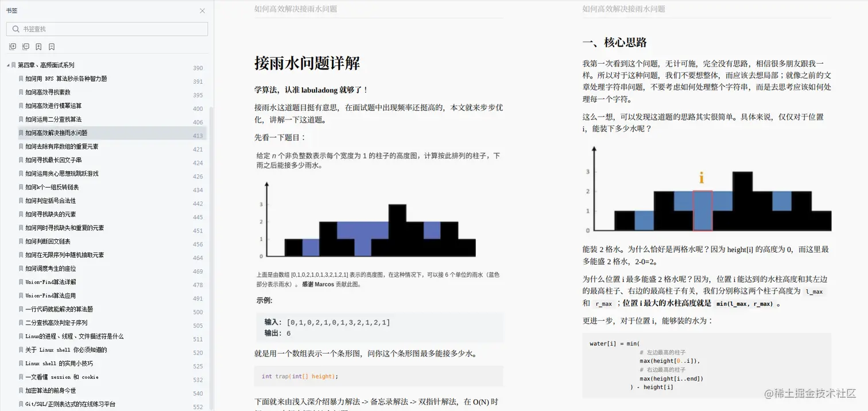Click the plain bookmark flag icon in the toolbar
The image size is (868, 411).
pos(51,46)
